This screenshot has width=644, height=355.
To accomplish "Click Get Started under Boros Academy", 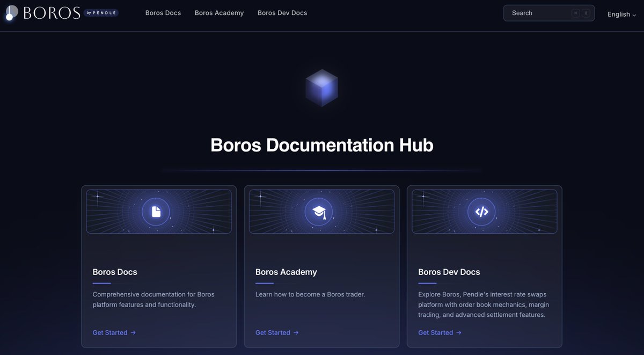I will click(x=277, y=332).
